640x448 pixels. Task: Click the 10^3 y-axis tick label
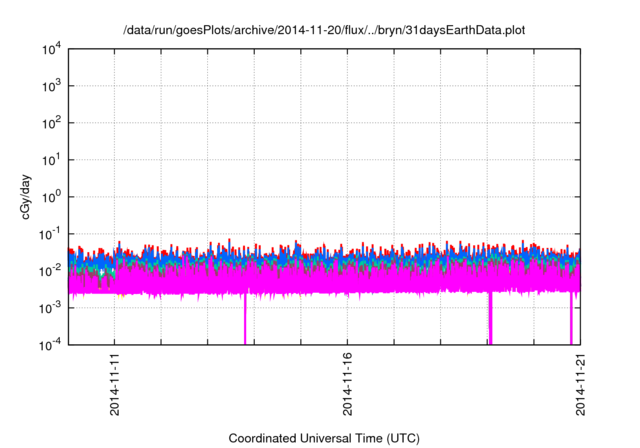point(52,86)
